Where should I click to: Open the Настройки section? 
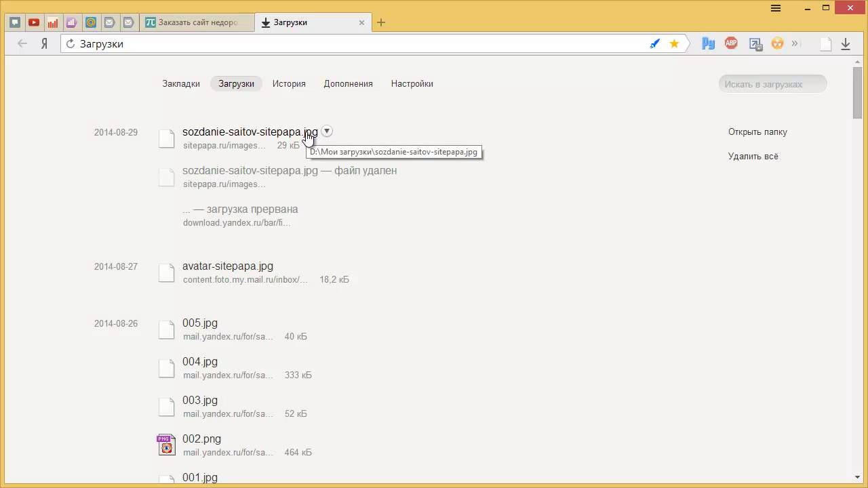412,84
